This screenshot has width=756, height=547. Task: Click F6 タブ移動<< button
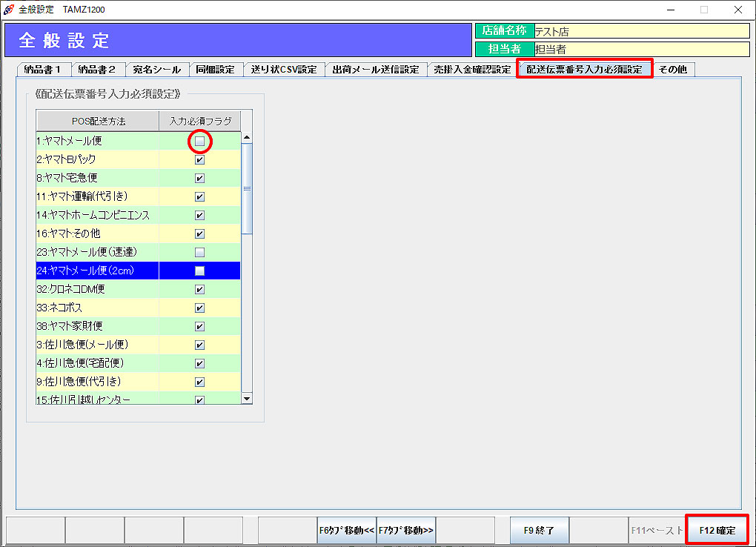tap(346, 531)
